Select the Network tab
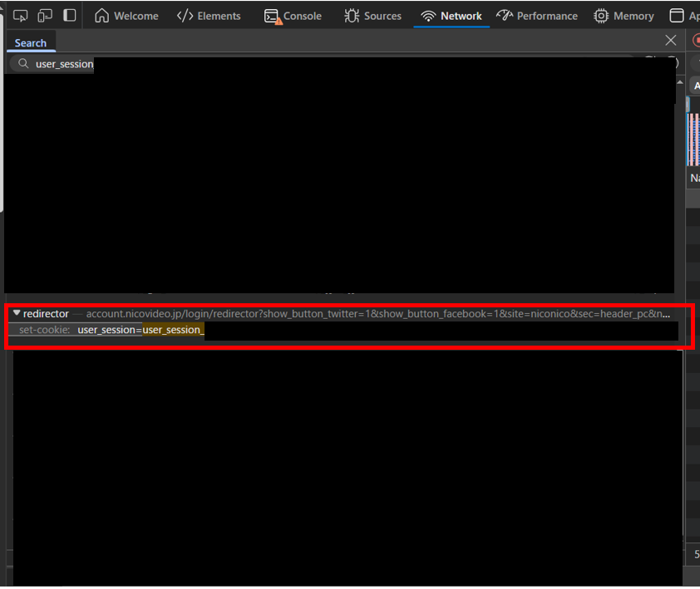 click(451, 16)
